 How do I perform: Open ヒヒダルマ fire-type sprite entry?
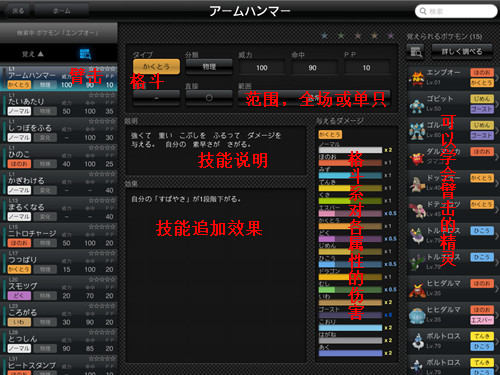click(x=416, y=289)
